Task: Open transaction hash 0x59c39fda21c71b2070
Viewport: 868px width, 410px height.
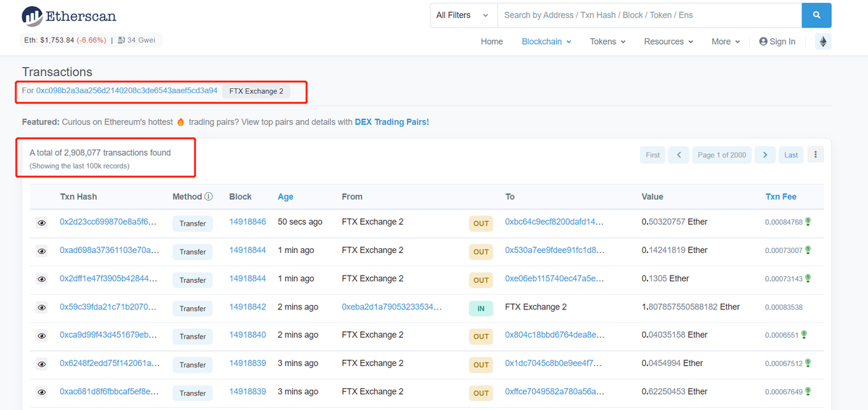Action: point(109,307)
